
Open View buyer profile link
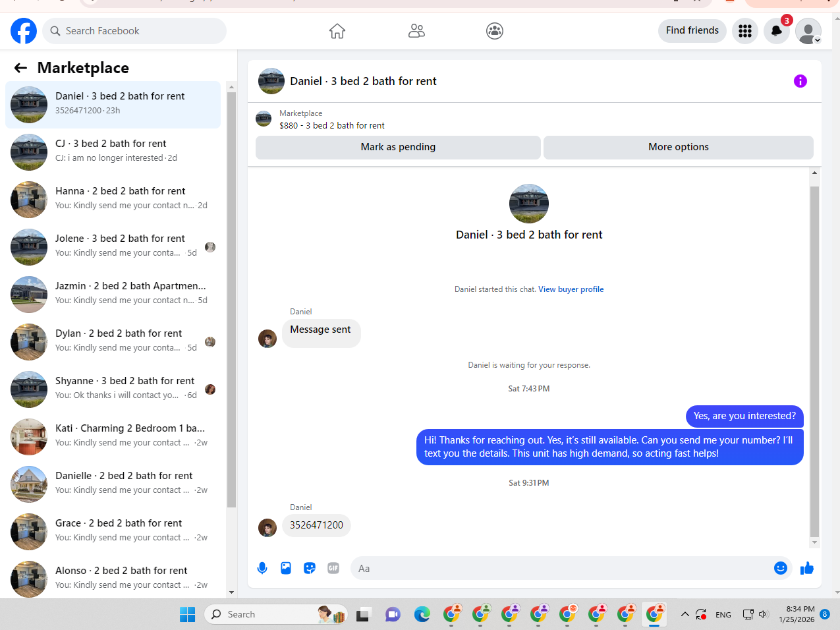click(571, 289)
